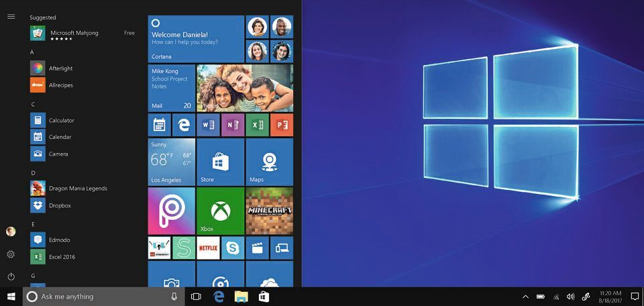Click the Task View taskbar icon
The width and height of the screenshot is (644, 306).
pos(196,297)
